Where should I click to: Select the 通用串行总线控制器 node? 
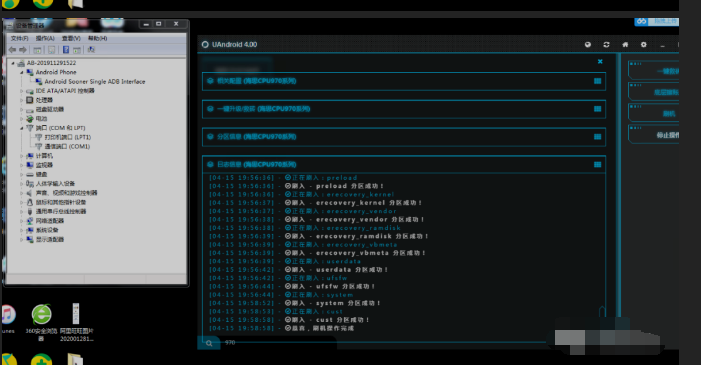click(x=61, y=212)
